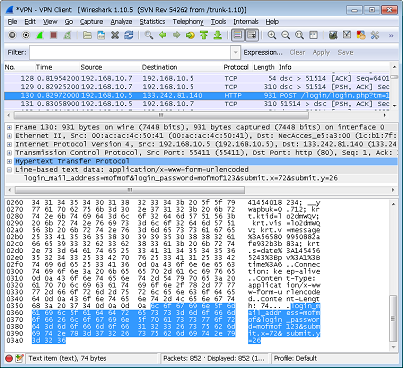403x368 pixels.
Task: Collapse Line-based text data node
Action: point(9,170)
